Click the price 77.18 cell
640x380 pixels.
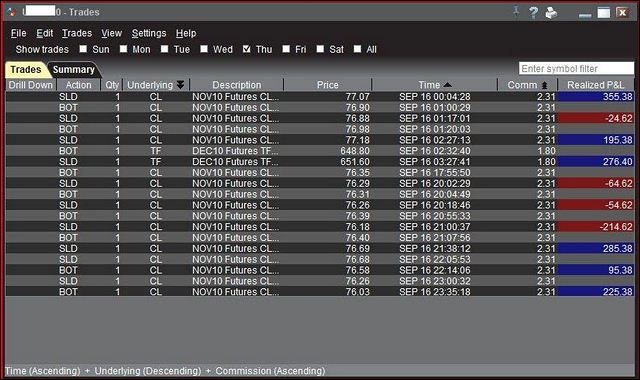(x=327, y=140)
